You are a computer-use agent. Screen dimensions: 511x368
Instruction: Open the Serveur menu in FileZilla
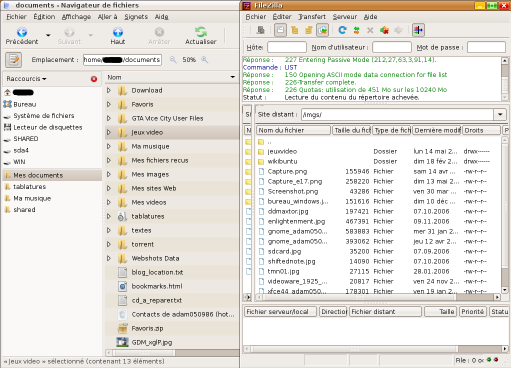pos(345,17)
